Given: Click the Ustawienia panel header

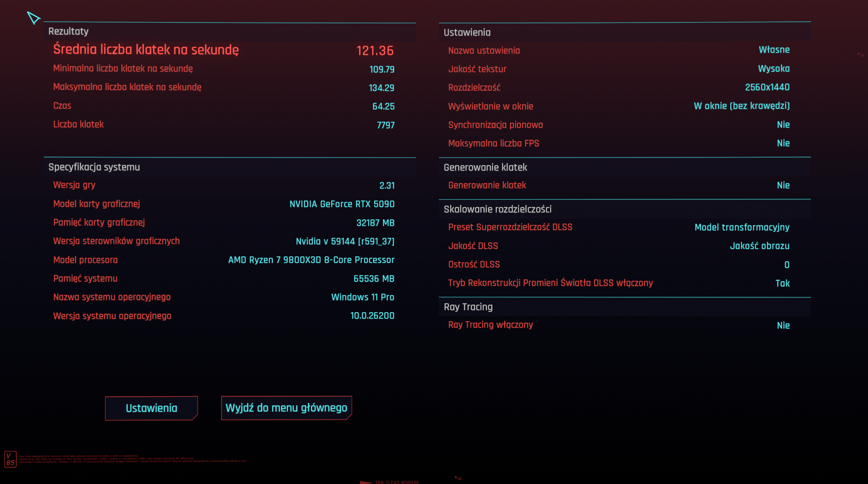Looking at the screenshot, I should pos(467,32).
